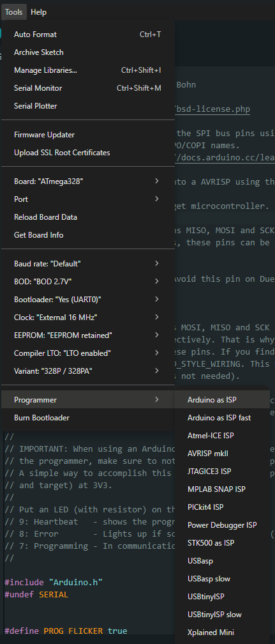275x644 pixels.
Task: Open the Serial Monitor
Action: 88,88
